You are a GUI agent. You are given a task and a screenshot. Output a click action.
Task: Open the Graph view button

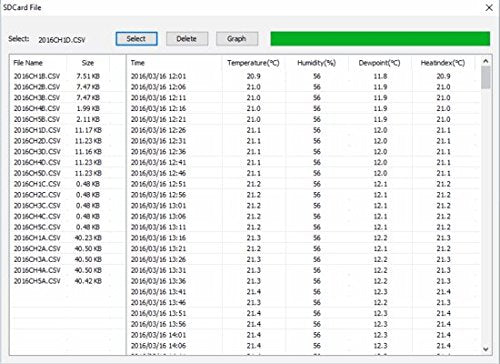pyautogui.click(x=237, y=39)
